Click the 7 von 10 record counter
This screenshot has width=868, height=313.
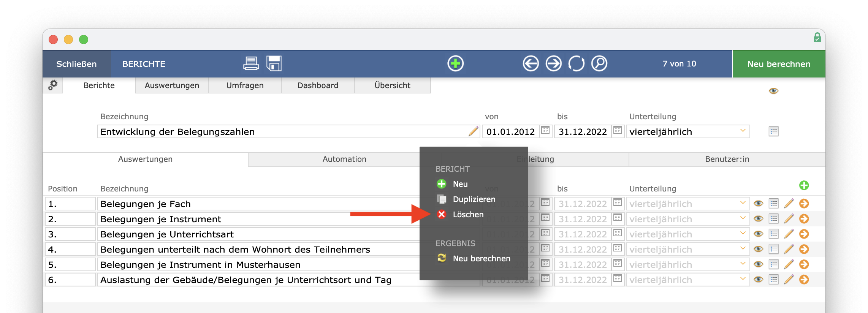click(679, 64)
